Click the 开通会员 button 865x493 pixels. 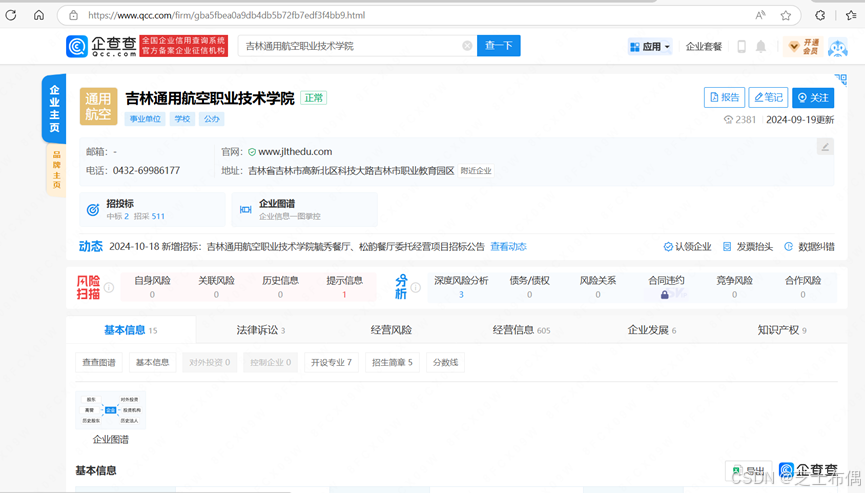(x=803, y=47)
